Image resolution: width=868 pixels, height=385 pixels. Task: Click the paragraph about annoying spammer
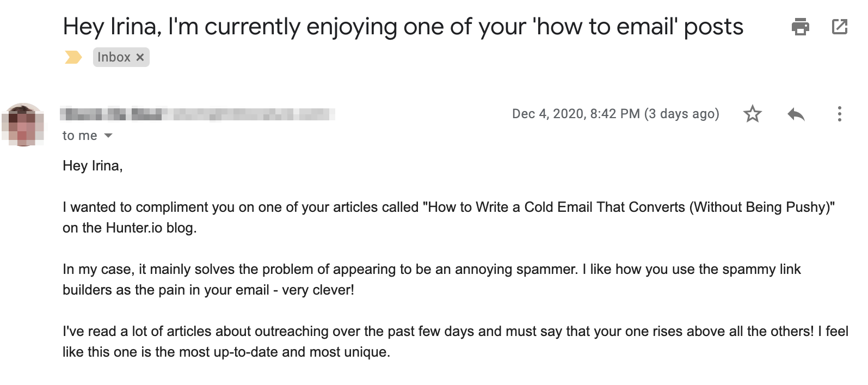pyautogui.click(x=432, y=279)
